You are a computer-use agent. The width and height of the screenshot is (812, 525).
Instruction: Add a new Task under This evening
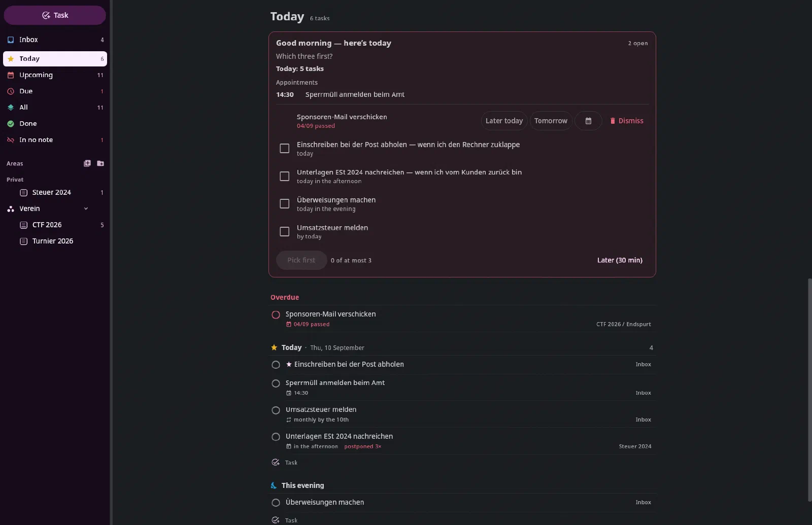pyautogui.click(x=285, y=520)
